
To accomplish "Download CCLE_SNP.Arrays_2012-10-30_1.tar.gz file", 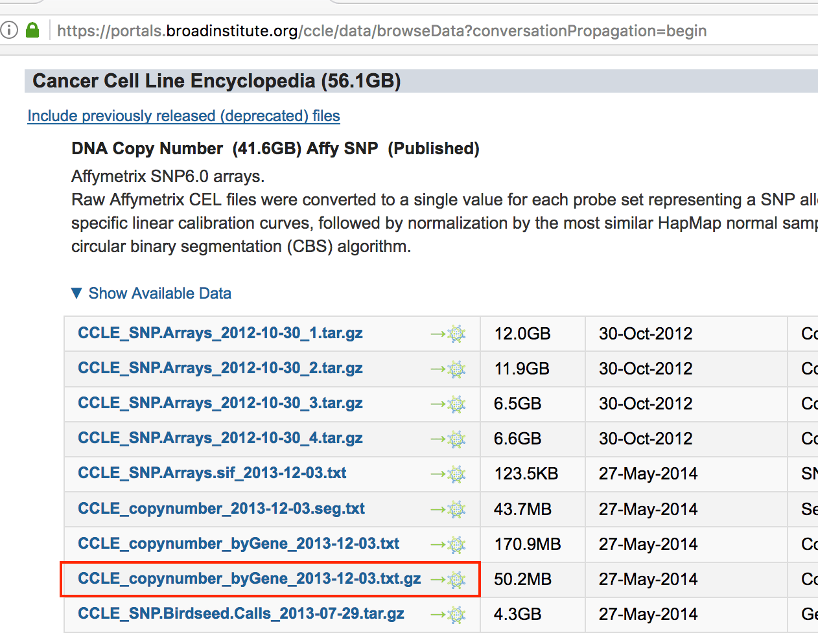I will point(220,333).
